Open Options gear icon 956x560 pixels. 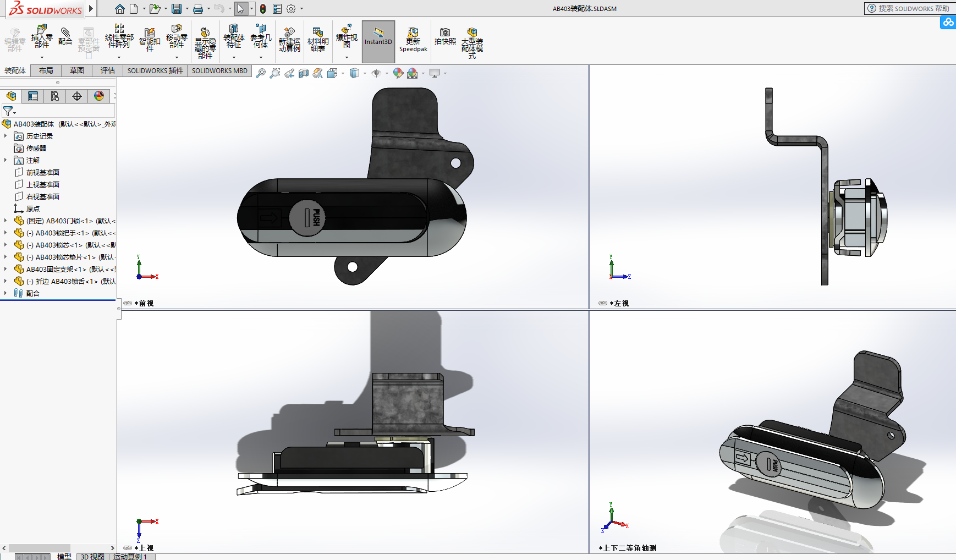pos(291,9)
